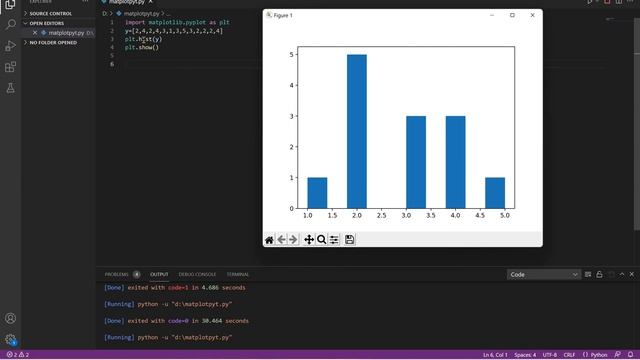Screen dimensions: 640x360
Task: Go forward to next plot view
Action: [293, 240]
